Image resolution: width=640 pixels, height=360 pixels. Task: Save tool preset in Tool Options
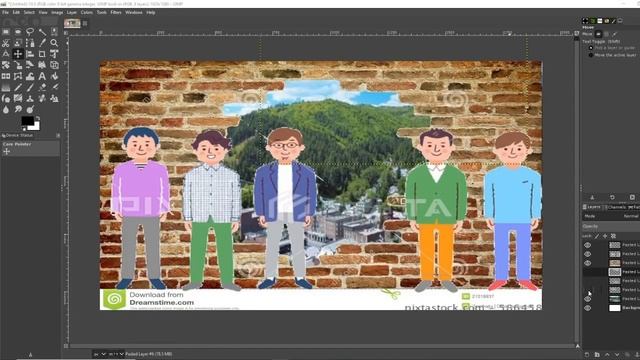tap(592, 197)
